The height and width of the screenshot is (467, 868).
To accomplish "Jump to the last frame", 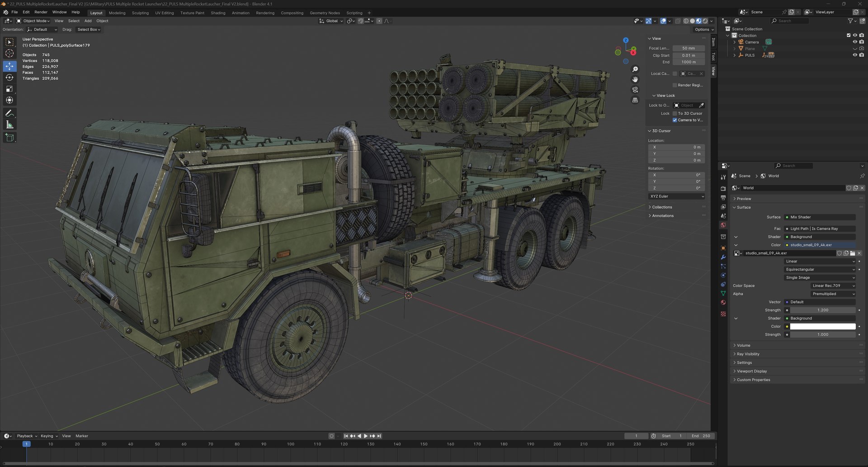I will 379,436.
